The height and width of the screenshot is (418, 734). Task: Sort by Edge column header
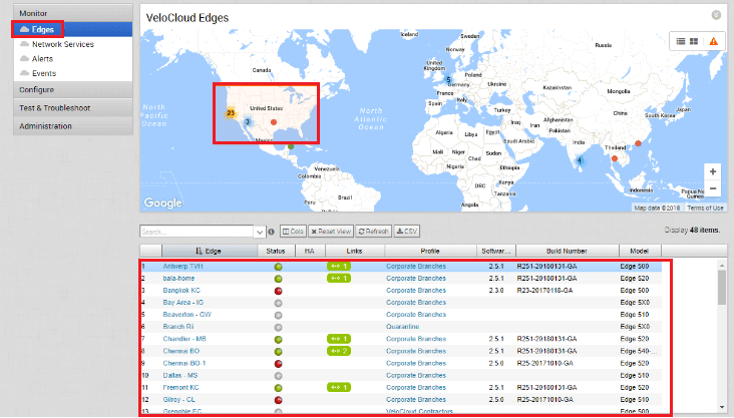pyautogui.click(x=209, y=251)
